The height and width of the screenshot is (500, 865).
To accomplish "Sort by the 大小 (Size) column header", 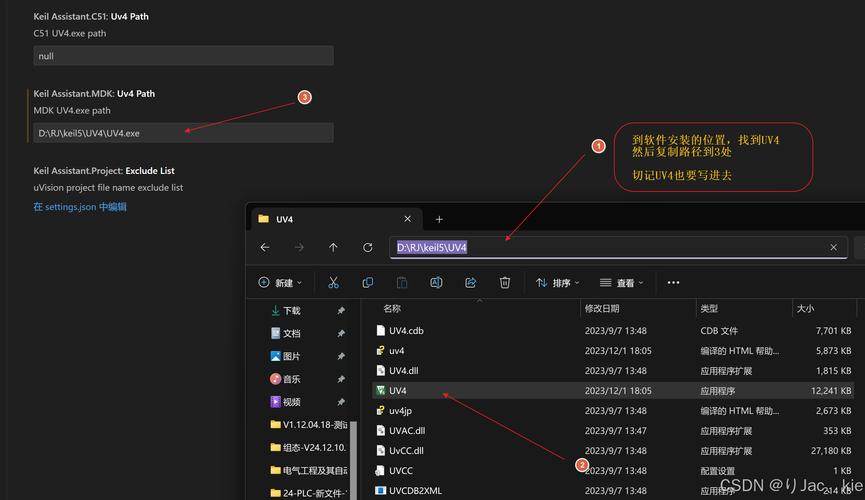I will pyautogui.click(x=805, y=308).
